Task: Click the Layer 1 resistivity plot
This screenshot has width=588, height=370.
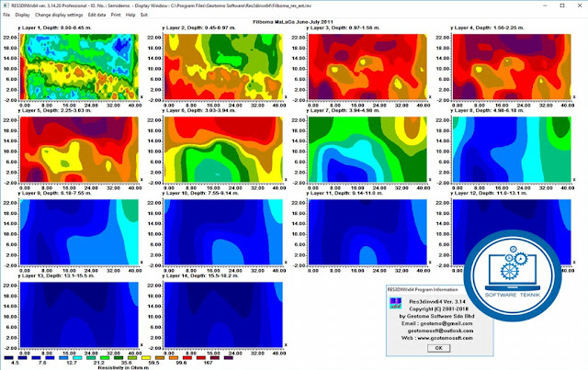Action: (x=79, y=67)
